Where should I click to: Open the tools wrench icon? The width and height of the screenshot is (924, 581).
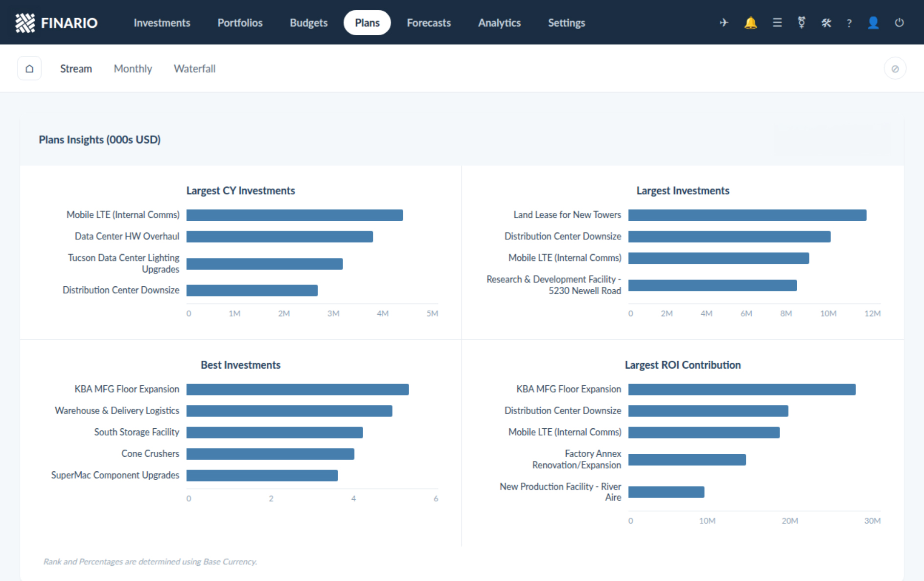pyautogui.click(x=826, y=23)
